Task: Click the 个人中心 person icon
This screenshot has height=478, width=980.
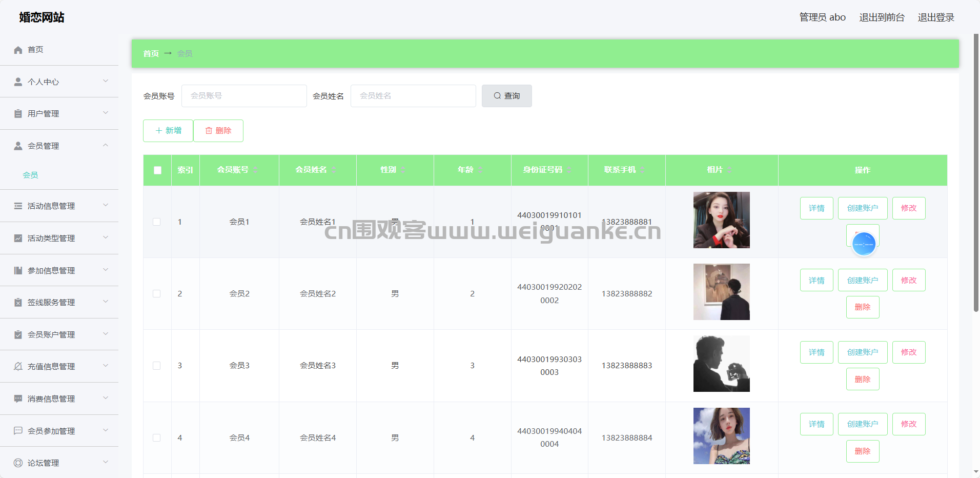Action: (18, 82)
